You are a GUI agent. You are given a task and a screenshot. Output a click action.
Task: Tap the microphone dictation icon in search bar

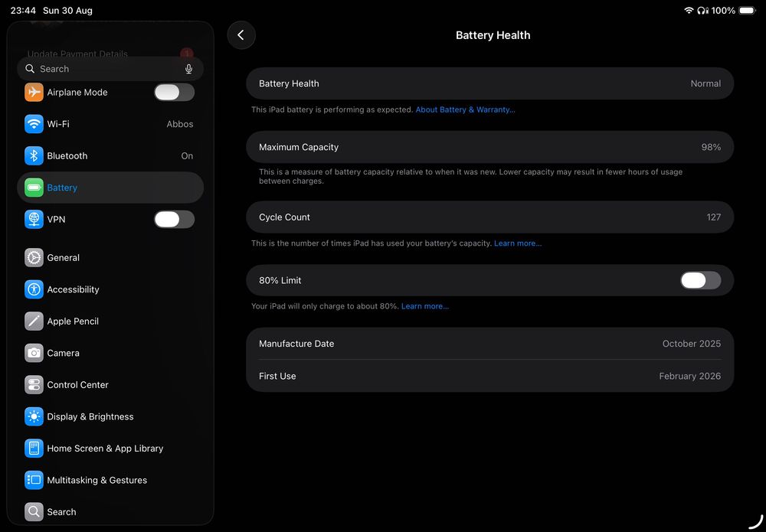click(188, 69)
